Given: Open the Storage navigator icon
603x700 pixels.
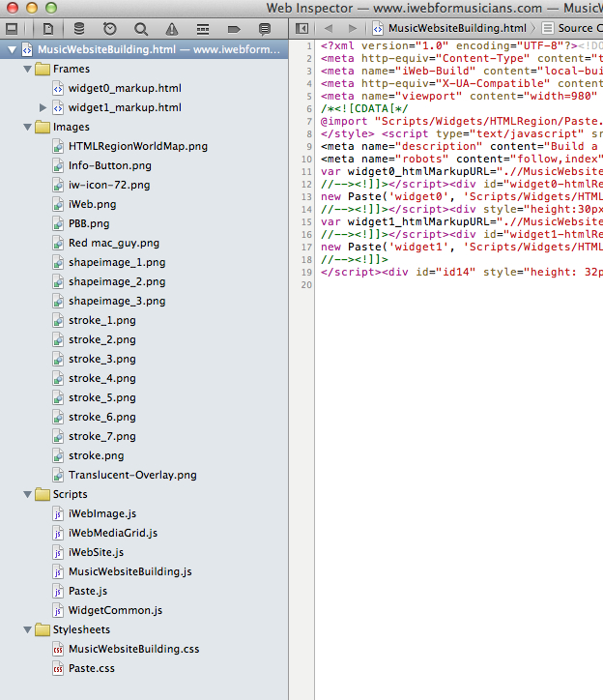Looking at the screenshot, I should point(79,29).
